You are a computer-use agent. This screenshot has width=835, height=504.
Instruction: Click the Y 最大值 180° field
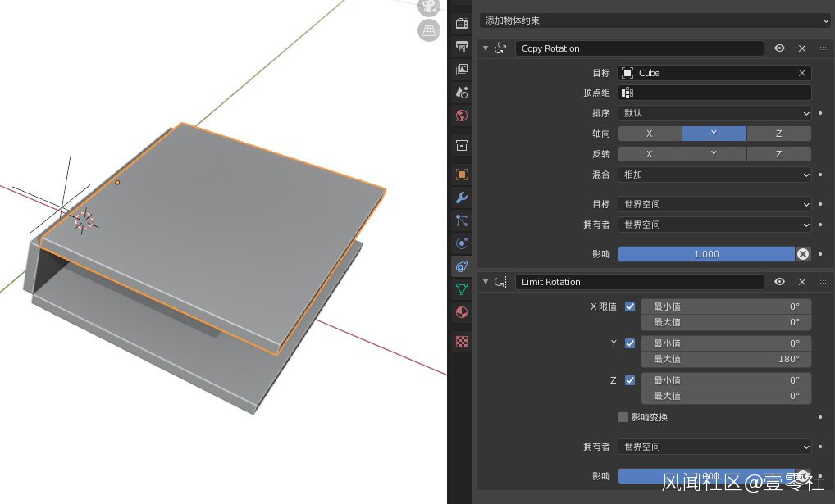tap(725, 359)
